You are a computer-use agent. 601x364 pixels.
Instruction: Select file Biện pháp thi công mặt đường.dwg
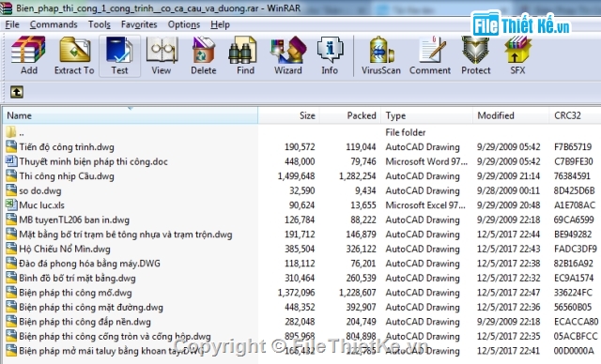pos(91,307)
